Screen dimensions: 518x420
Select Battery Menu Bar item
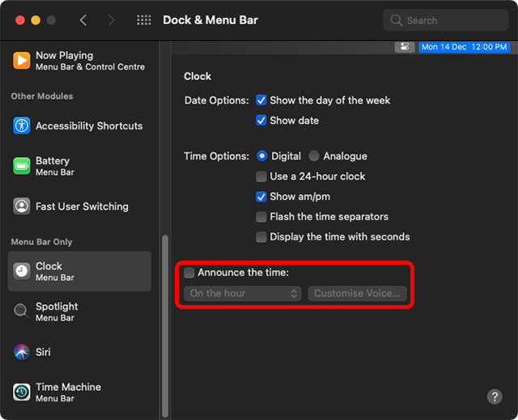coord(79,166)
